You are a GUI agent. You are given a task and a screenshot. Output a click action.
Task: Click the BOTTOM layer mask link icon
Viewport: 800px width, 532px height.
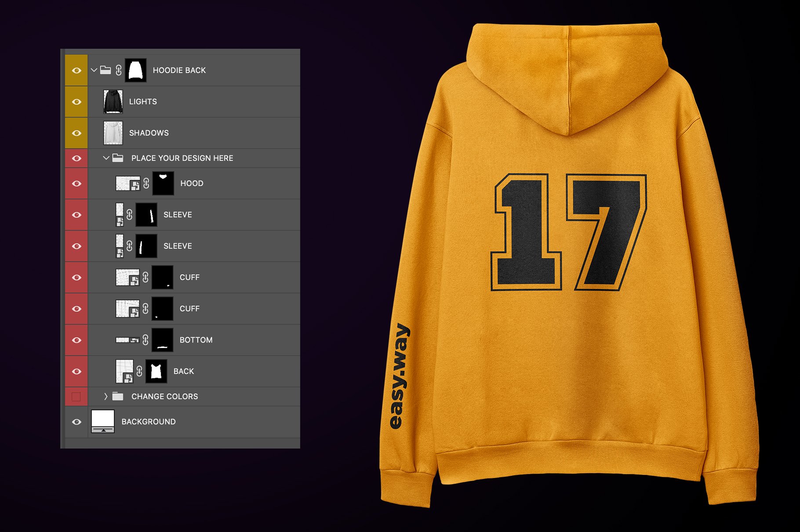(145, 340)
